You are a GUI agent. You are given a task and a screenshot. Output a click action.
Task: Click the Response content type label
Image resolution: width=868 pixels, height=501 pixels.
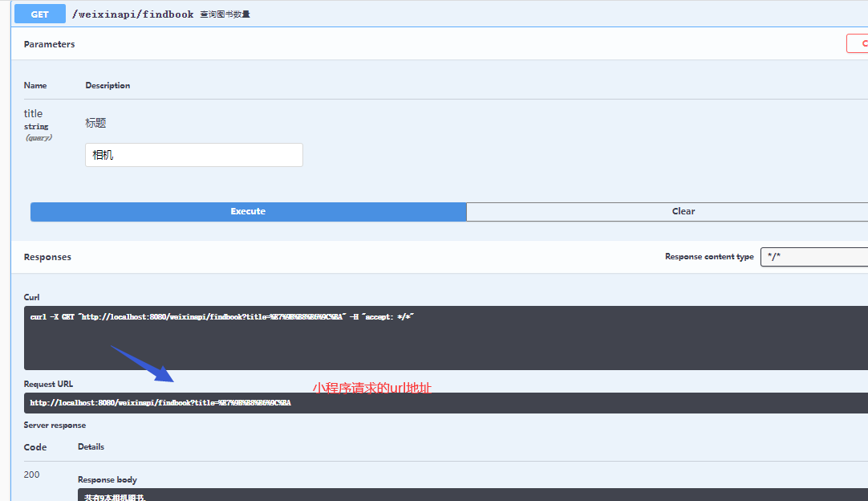[x=709, y=257]
